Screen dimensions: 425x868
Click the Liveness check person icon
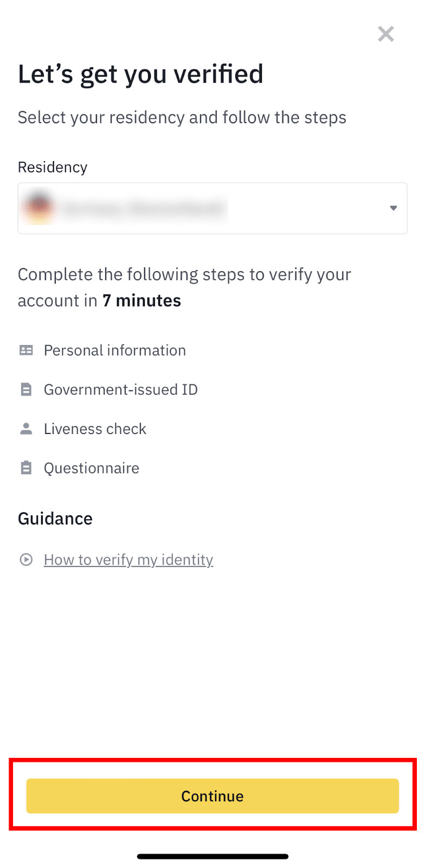(x=26, y=429)
